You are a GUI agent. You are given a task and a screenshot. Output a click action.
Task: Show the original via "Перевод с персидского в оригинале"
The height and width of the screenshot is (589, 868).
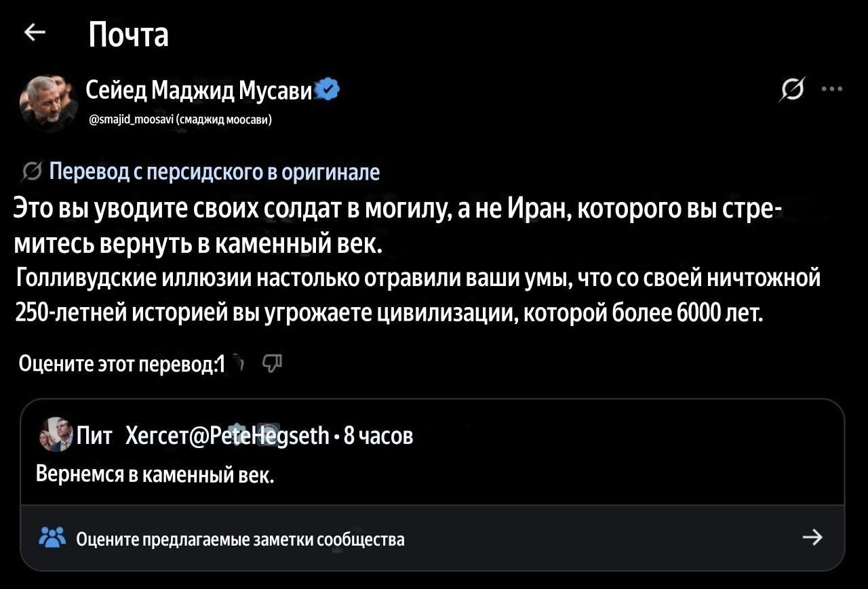pyautogui.click(x=214, y=172)
